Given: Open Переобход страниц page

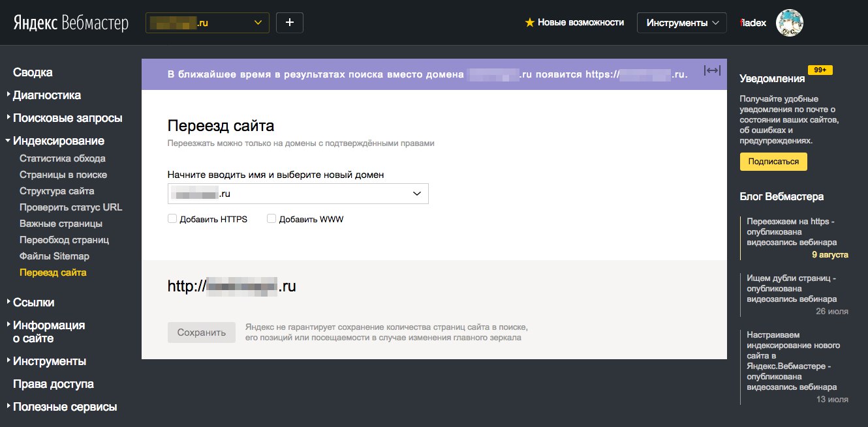Looking at the screenshot, I should [x=64, y=240].
